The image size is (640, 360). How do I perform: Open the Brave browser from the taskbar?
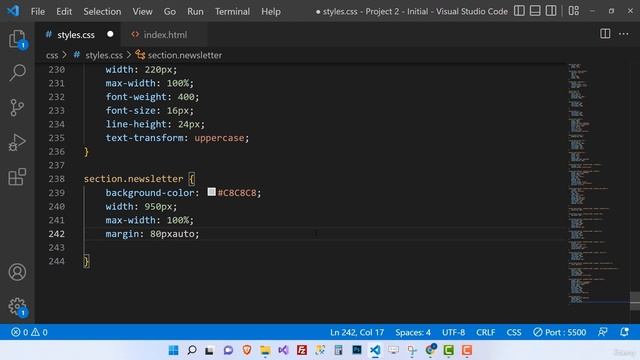(x=247, y=350)
